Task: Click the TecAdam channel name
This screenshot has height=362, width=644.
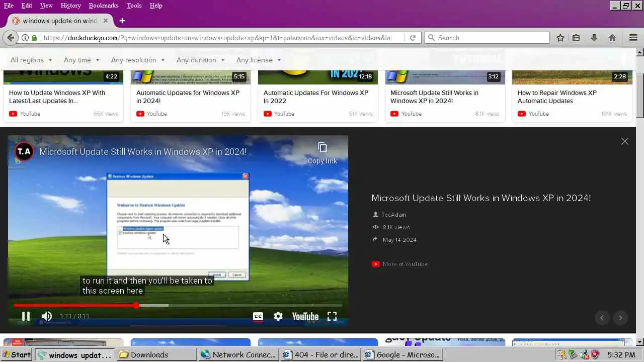Action: point(393,215)
